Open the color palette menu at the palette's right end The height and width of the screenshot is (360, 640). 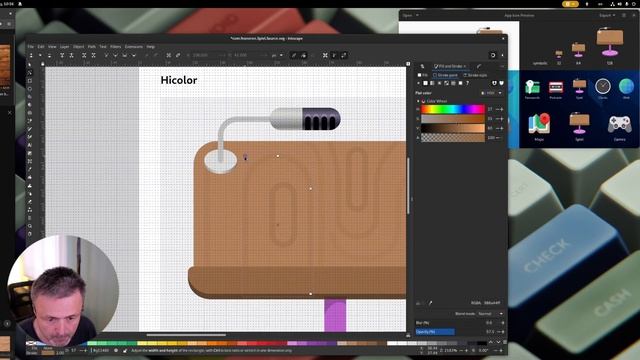504,342
